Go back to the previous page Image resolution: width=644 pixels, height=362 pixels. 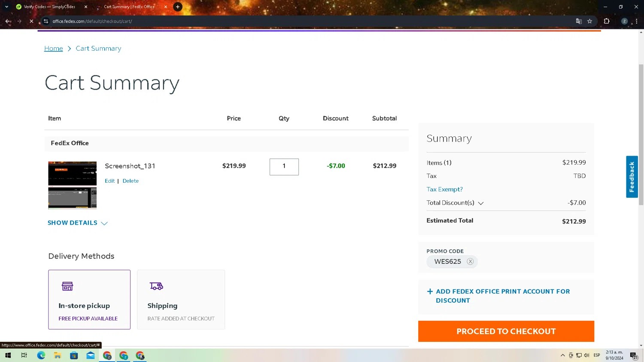(x=8, y=21)
